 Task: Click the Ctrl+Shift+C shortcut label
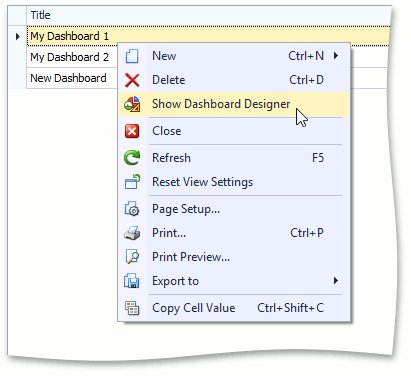(x=290, y=308)
